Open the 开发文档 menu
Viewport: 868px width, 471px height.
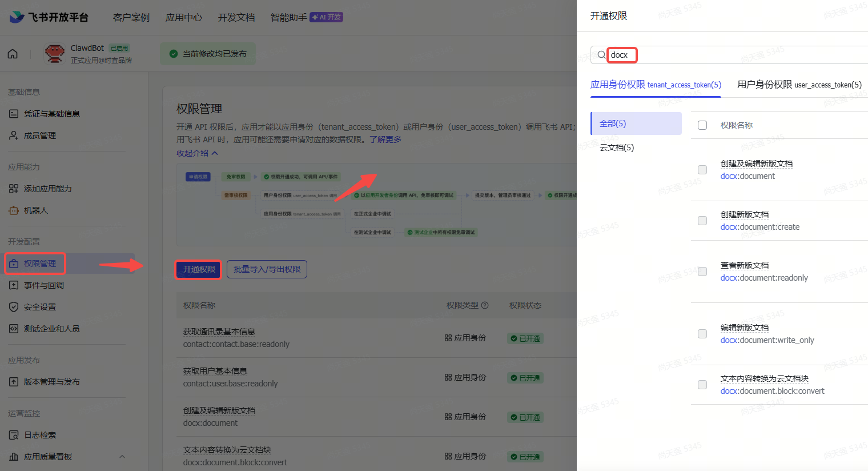(236, 17)
